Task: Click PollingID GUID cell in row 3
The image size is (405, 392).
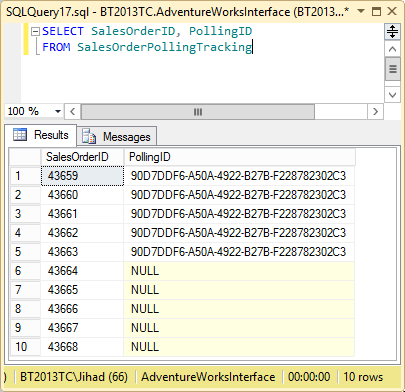Action: click(239, 214)
